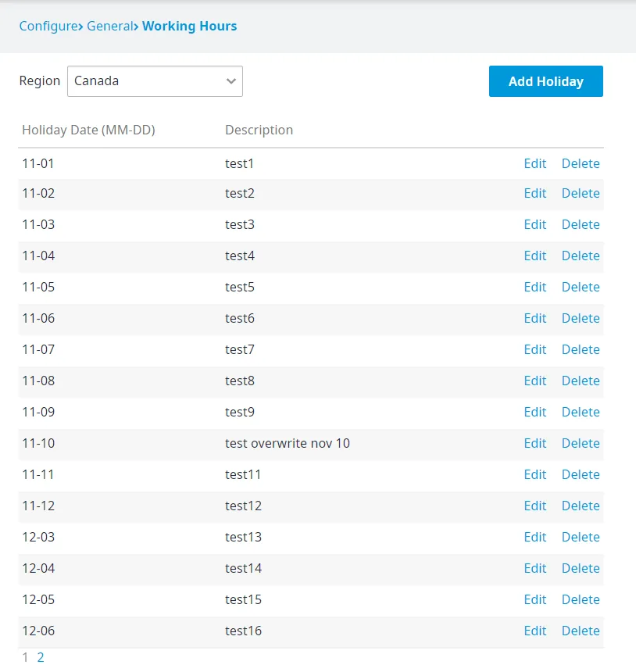Click the Add Holiday button
636x672 pixels.
tap(545, 81)
